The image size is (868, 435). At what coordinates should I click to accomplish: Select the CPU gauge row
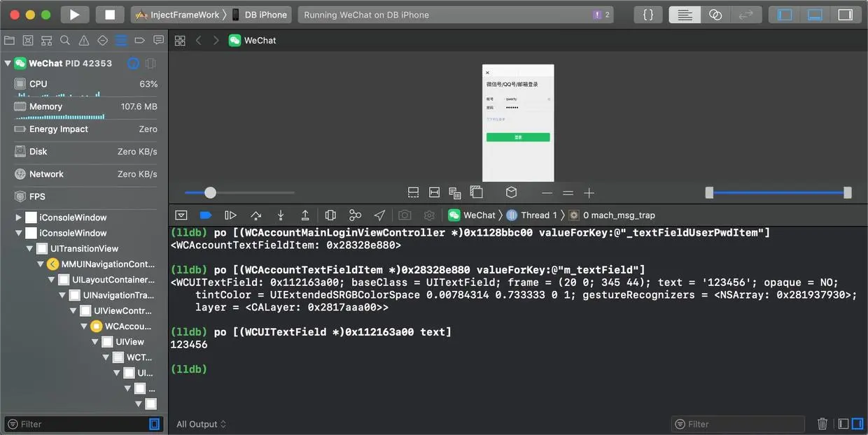click(84, 87)
